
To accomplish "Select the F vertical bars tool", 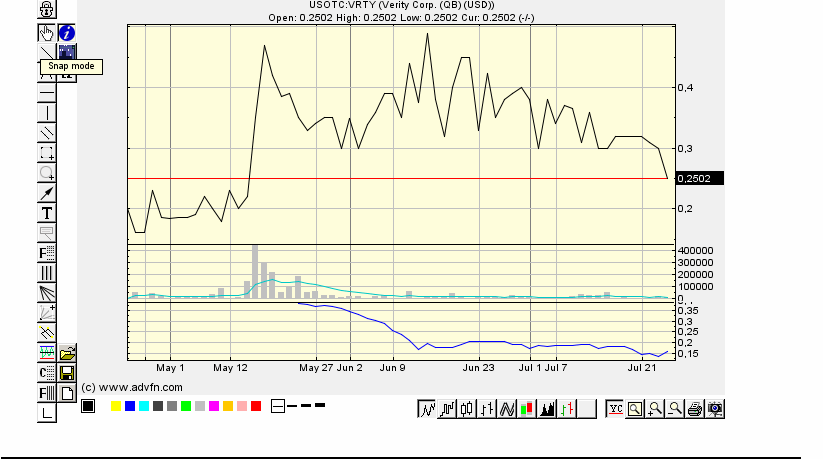I will 46,393.
